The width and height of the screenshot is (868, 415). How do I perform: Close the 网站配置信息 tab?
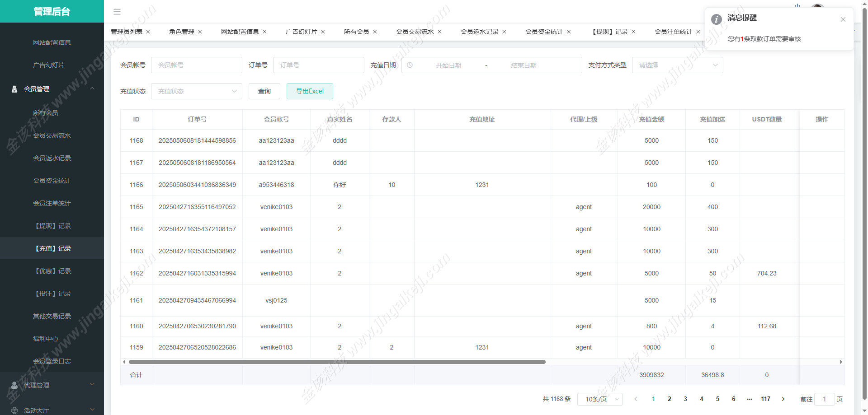(x=264, y=32)
